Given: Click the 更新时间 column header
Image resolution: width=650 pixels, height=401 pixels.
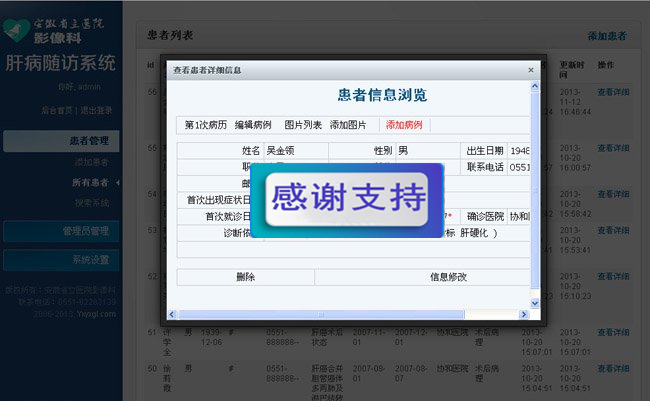Looking at the screenshot, I should [572, 70].
